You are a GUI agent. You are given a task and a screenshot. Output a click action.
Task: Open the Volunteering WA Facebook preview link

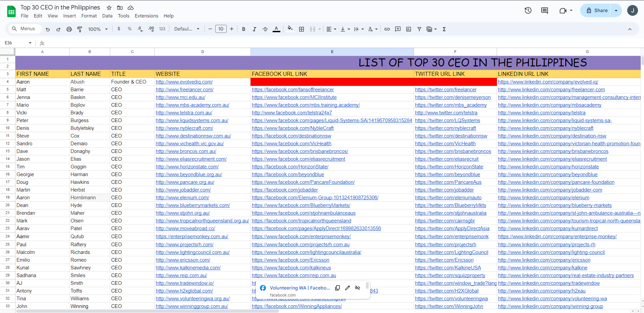coord(300,288)
